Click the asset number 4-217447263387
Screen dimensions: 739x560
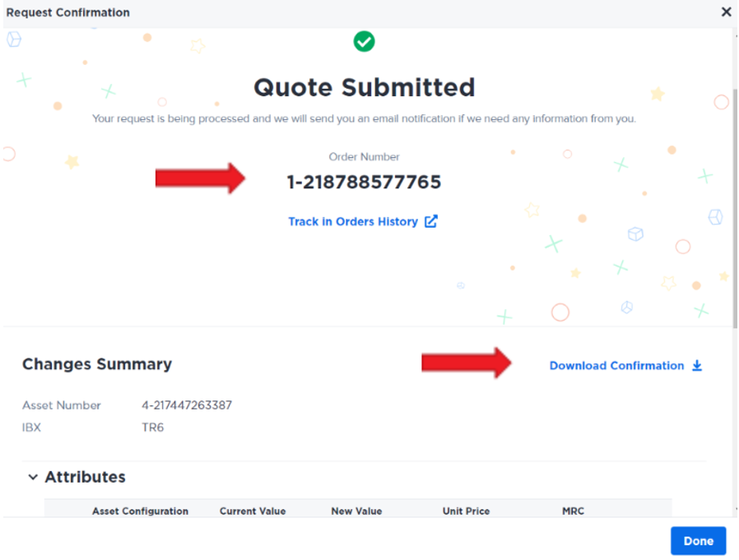[x=187, y=405]
